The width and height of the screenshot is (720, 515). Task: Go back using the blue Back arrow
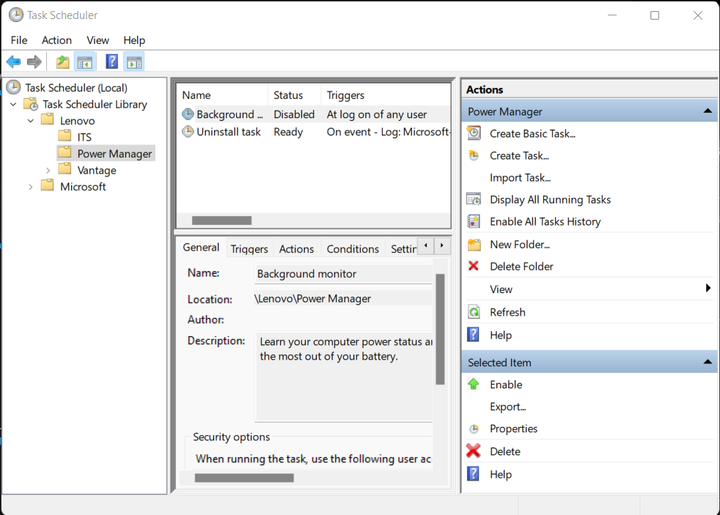pos(13,62)
